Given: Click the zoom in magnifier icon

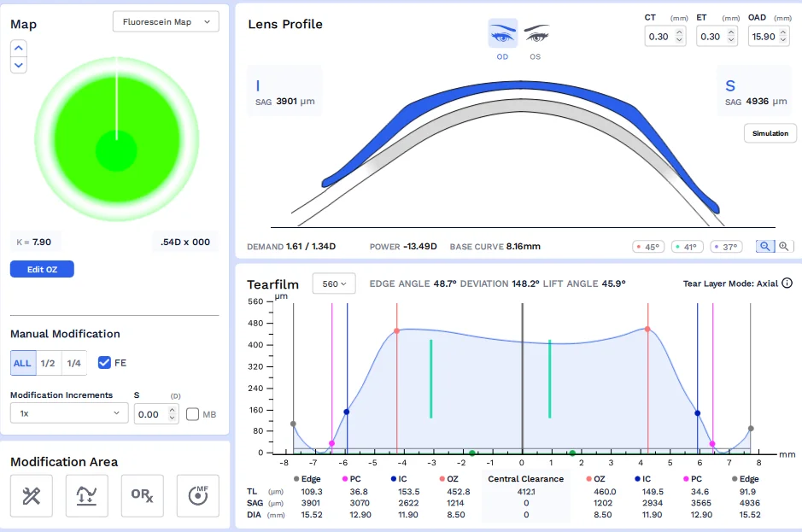Looking at the screenshot, I should (783, 246).
